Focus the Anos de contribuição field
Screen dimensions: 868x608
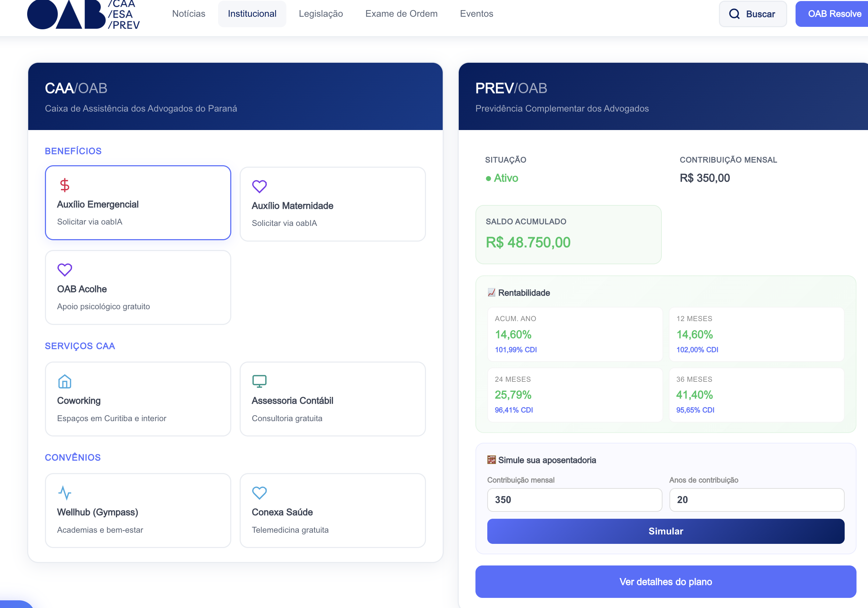coord(757,500)
